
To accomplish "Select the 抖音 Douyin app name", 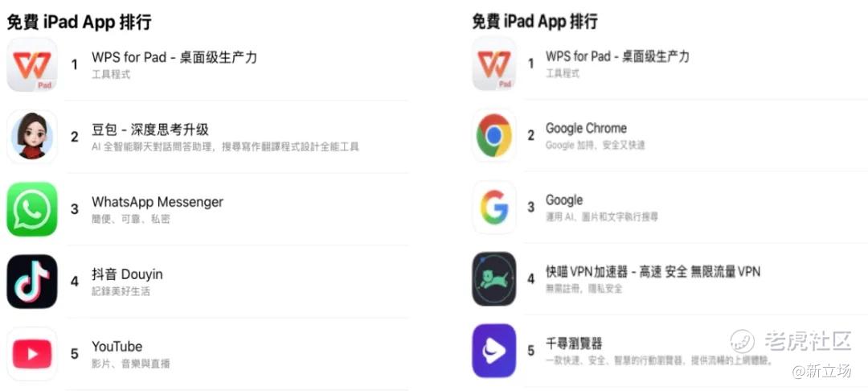I will (x=127, y=274).
